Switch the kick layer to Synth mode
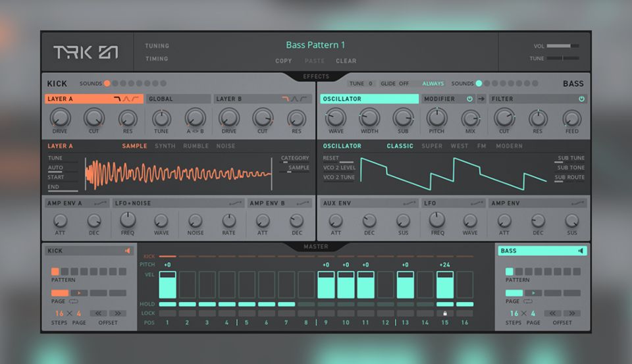 (165, 146)
